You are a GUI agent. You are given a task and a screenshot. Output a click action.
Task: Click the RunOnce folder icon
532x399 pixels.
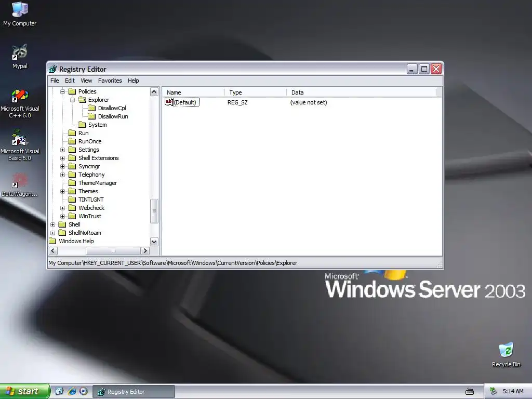pyautogui.click(x=72, y=141)
